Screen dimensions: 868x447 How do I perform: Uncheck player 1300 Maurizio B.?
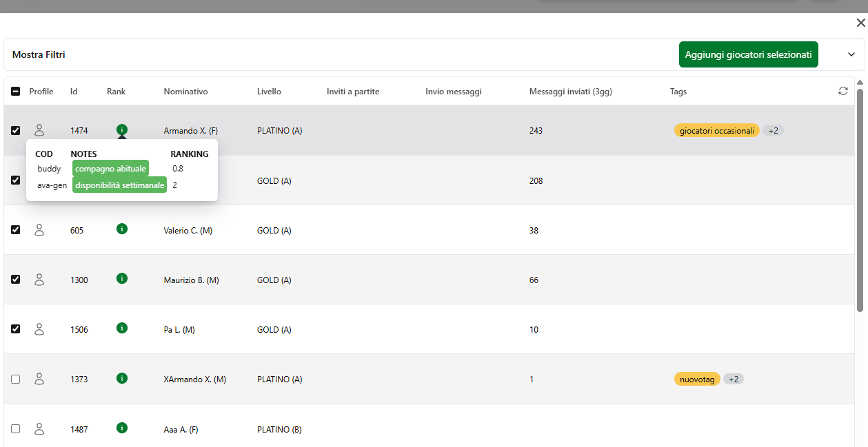pyautogui.click(x=16, y=280)
